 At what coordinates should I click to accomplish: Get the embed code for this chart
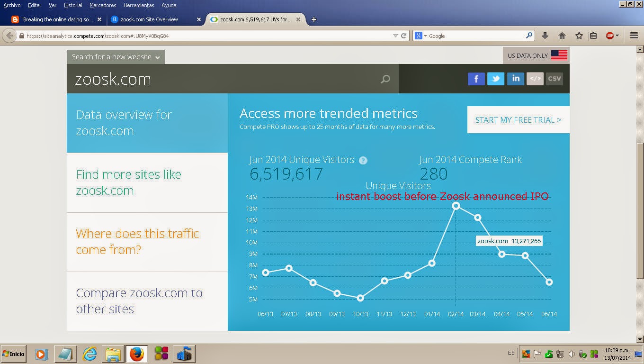click(x=535, y=79)
